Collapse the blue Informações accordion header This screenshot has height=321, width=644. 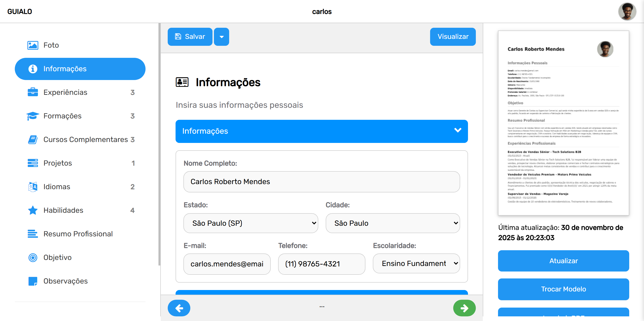(x=322, y=131)
